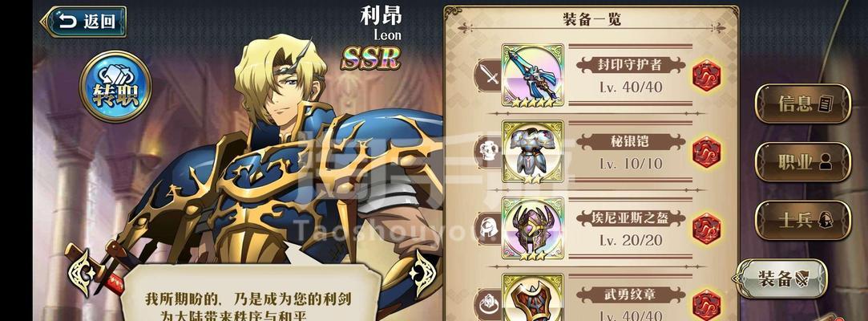Screen dimensions: 868x321
Task: Tap the helmet slot type icon
Action: click(x=489, y=227)
